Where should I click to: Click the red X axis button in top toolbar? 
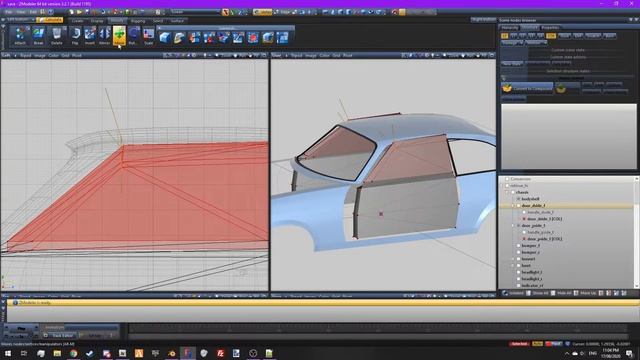[x=225, y=12]
